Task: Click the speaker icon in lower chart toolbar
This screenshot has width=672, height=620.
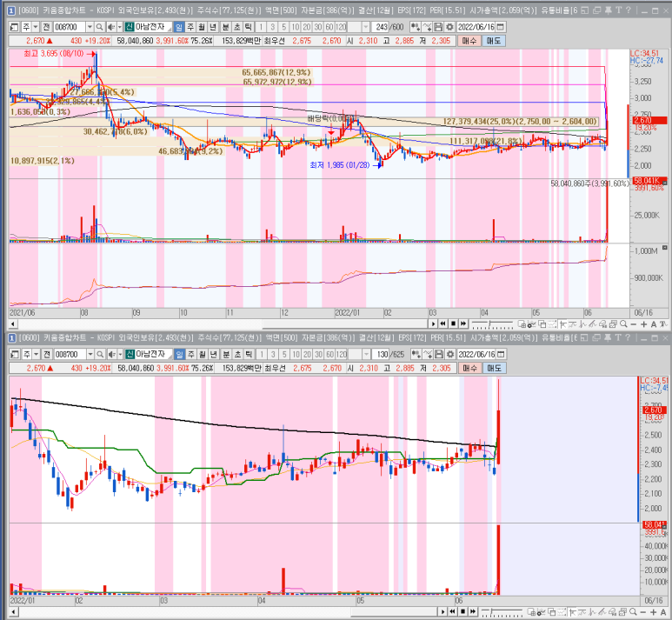Action: 111,354
